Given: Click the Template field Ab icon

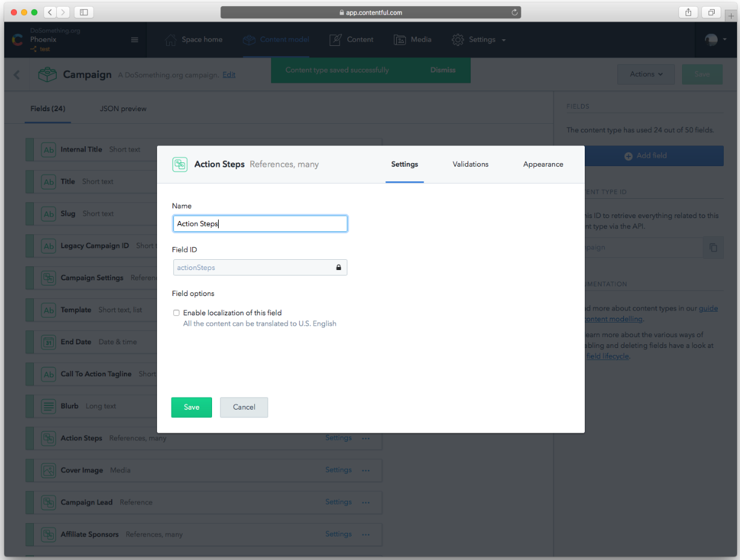Looking at the screenshot, I should [49, 310].
